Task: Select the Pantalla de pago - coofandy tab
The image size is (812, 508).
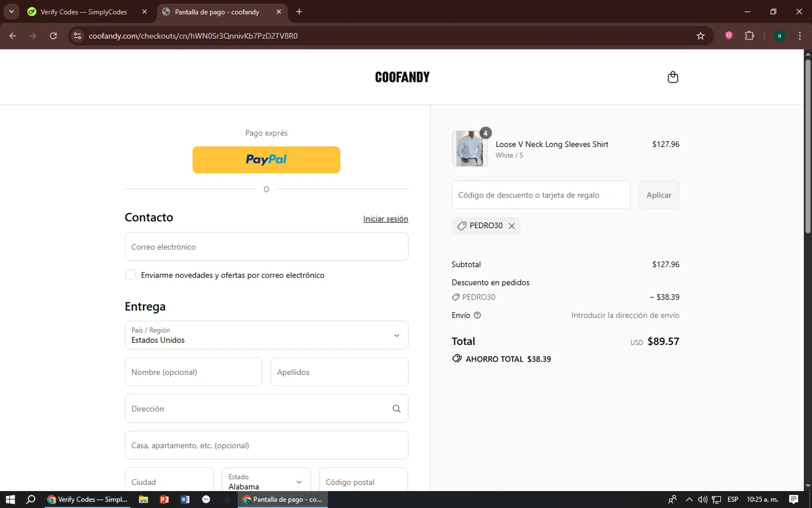Action: (217, 11)
